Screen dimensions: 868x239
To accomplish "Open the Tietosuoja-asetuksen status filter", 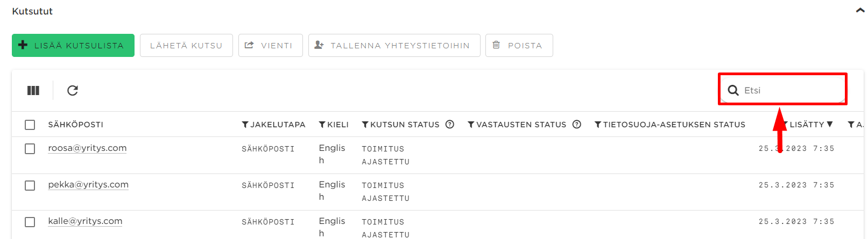I will click(598, 125).
